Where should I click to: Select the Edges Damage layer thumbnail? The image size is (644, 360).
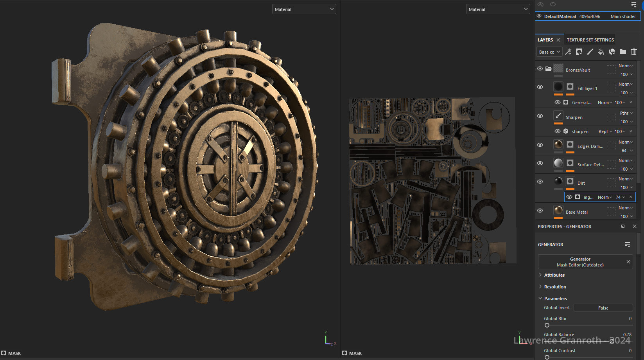[558, 145]
